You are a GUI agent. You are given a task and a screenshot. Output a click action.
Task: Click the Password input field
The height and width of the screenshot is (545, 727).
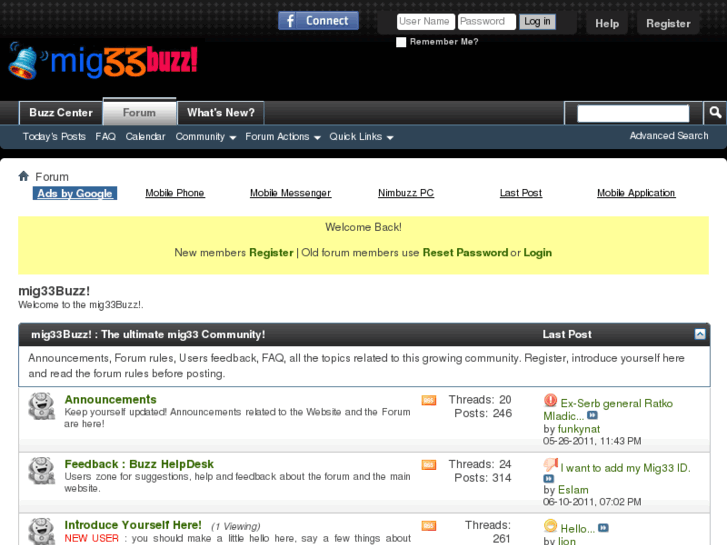pyautogui.click(x=487, y=21)
